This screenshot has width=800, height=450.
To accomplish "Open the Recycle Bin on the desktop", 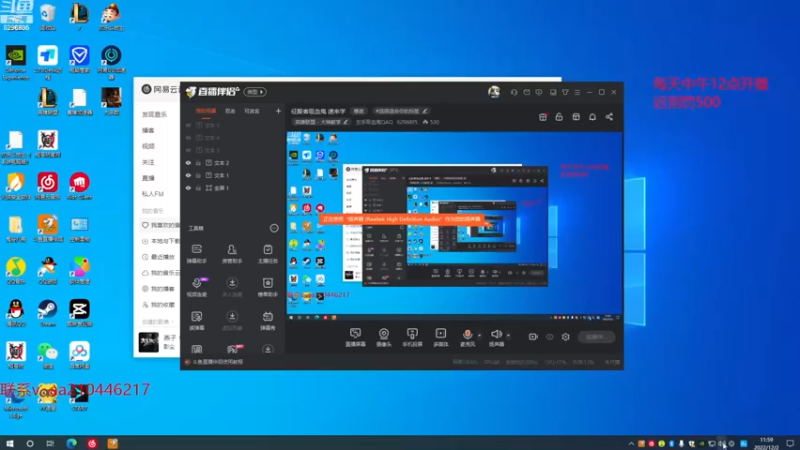I will tap(47, 17).
